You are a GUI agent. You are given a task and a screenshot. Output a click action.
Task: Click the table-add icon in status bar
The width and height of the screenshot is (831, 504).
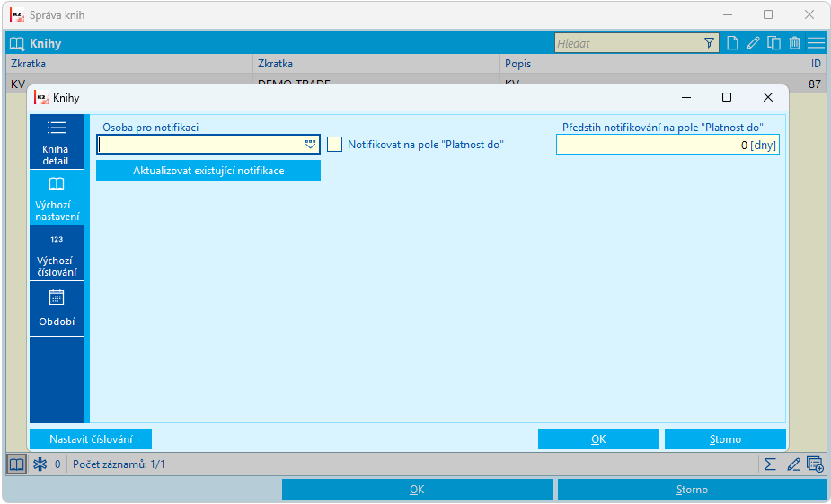pos(815,464)
